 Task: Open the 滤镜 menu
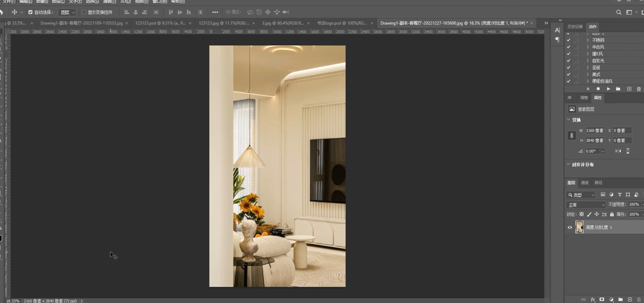click(x=109, y=2)
